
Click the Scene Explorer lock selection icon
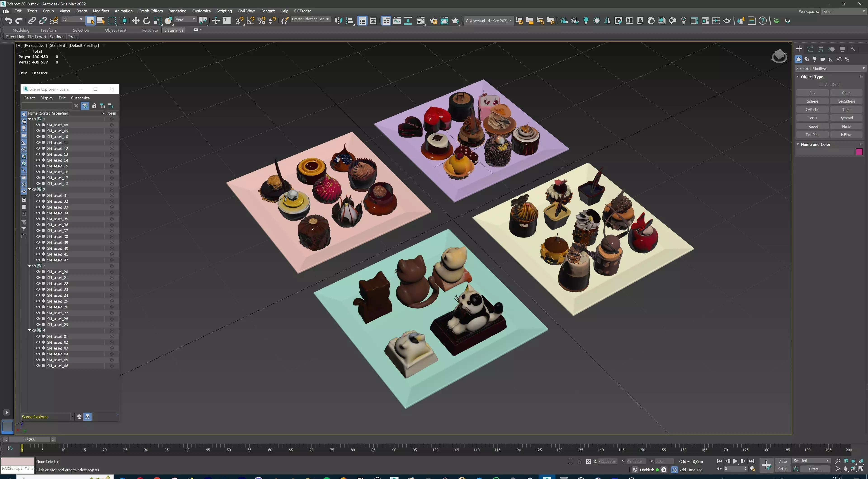point(94,106)
